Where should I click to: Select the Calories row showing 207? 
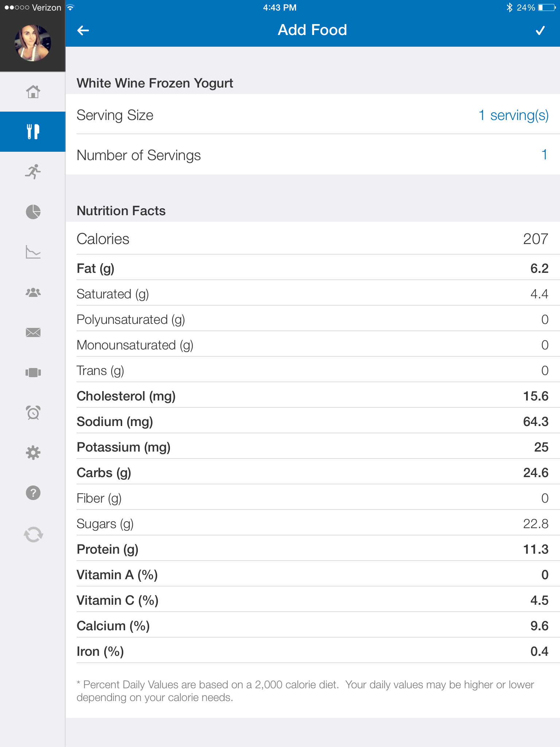[x=312, y=239]
